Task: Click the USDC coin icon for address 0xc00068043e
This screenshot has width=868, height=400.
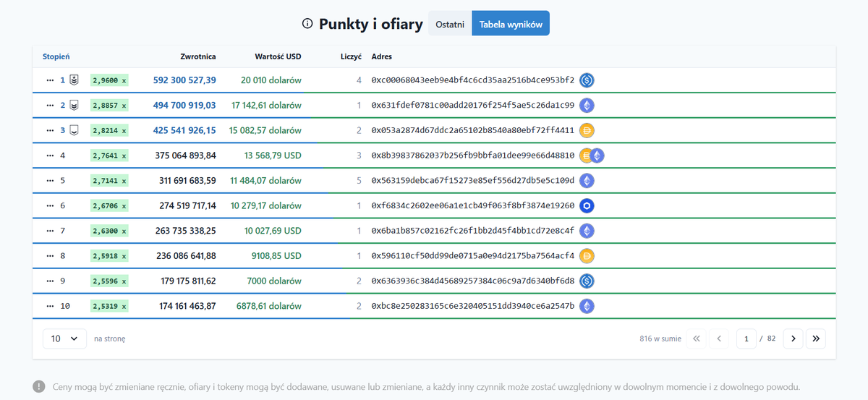Action: [587, 80]
